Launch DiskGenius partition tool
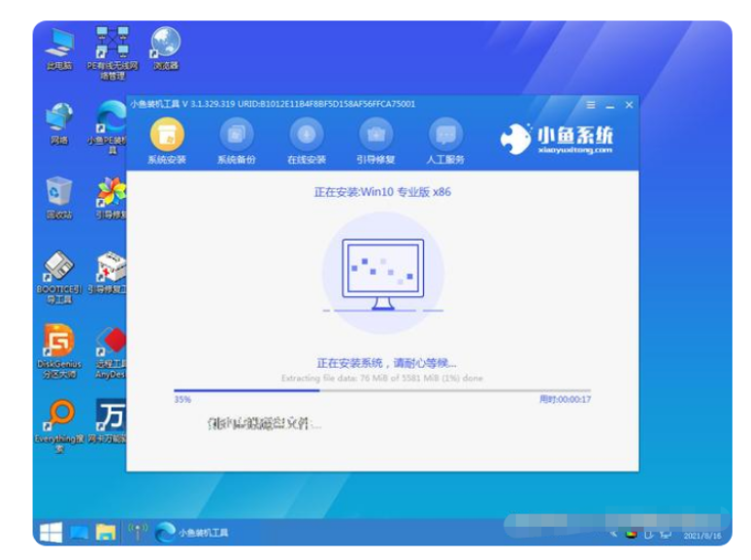 (x=59, y=346)
